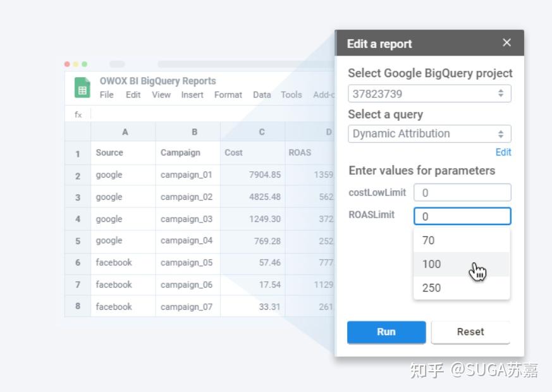
Task: Click cell campaign_06
Action: tap(188, 285)
